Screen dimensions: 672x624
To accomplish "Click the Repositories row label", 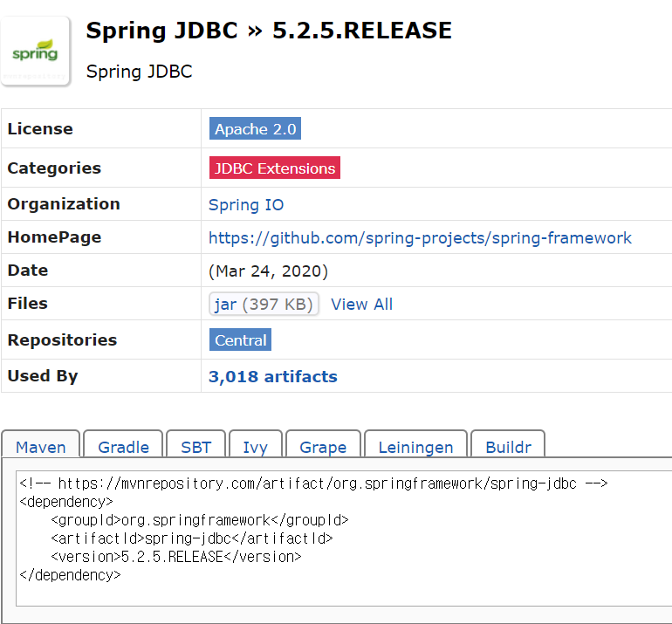I will click(x=62, y=339).
